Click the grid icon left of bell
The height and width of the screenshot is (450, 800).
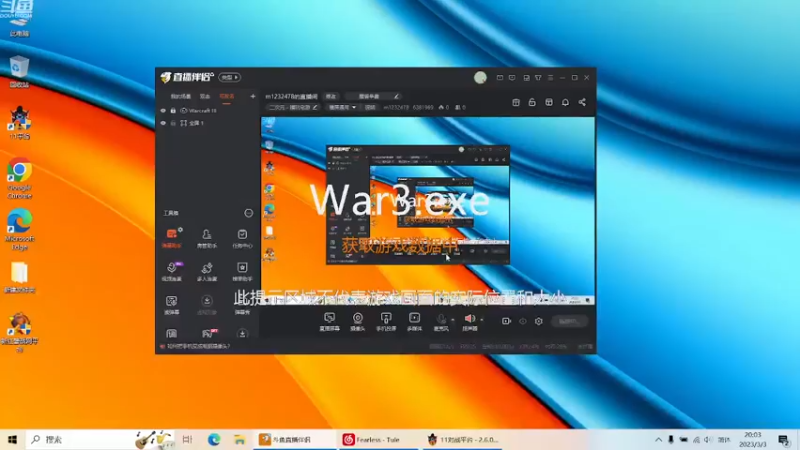(x=549, y=103)
